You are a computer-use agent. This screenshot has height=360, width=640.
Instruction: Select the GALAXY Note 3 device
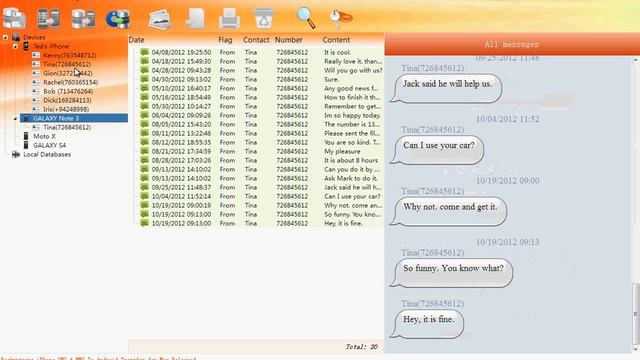(x=74, y=118)
